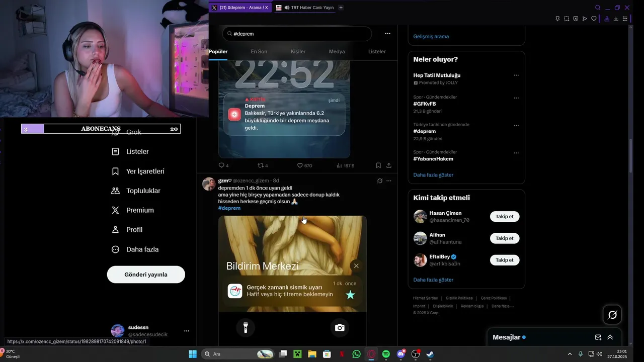Open WhatsApp from the taskbar
This screenshot has height=362, width=644.
(x=357, y=354)
